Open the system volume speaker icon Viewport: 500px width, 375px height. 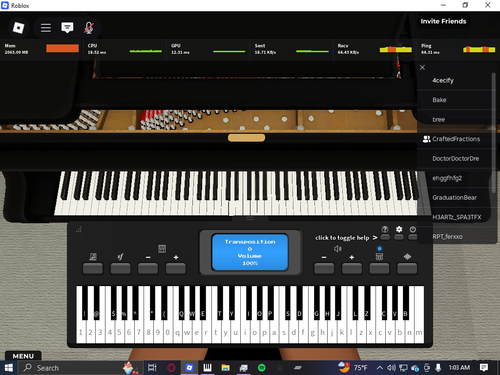point(392,368)
